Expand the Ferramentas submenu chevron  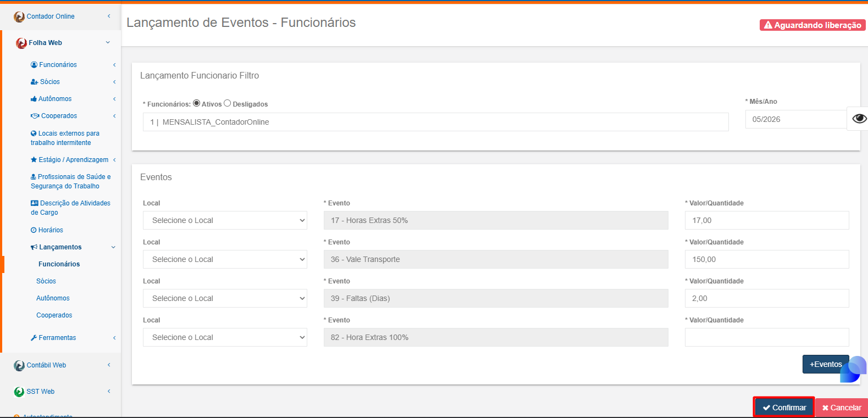tap(114, 338)
